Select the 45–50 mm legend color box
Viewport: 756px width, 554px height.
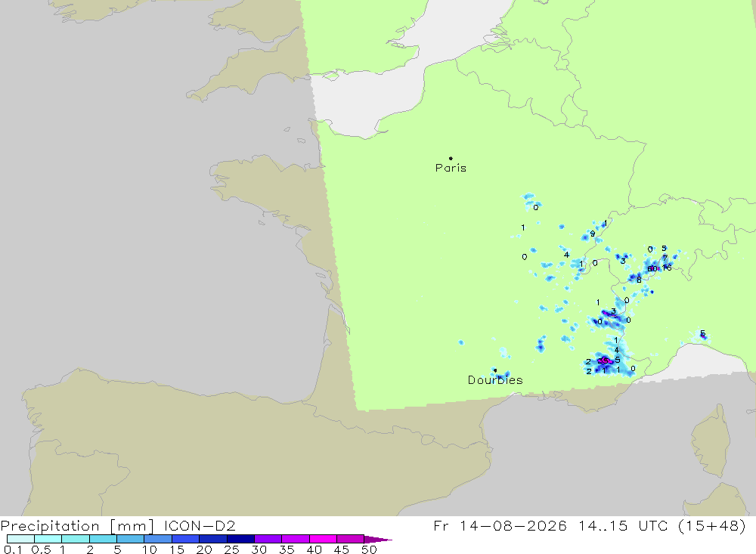(x=351, y=539)
